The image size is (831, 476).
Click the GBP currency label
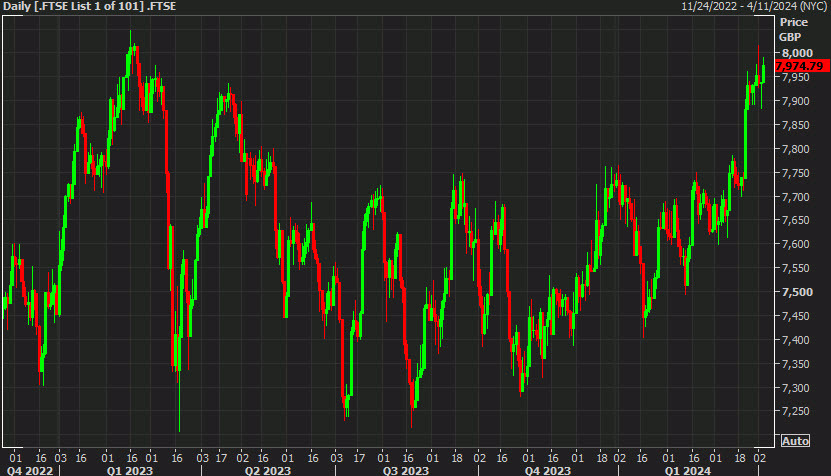[790, 37]
